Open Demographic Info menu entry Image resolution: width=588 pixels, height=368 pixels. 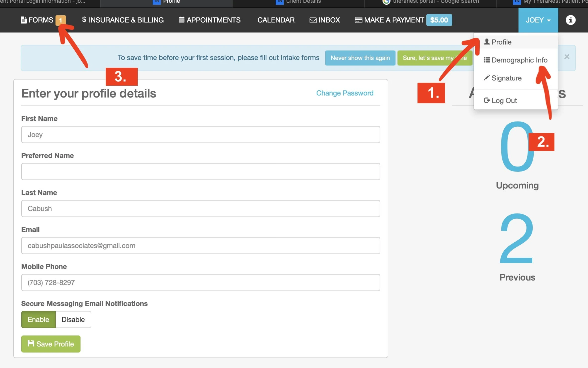pos(519,60)
